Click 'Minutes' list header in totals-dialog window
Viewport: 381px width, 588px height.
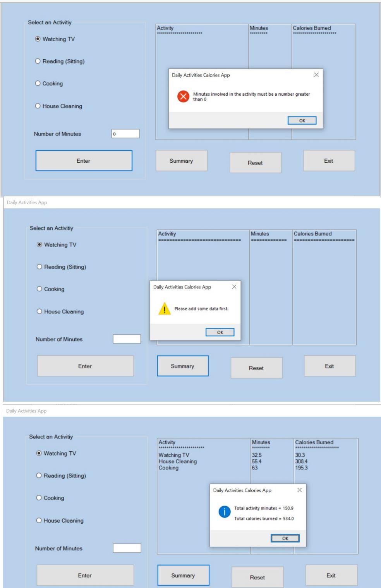[261, 442]
